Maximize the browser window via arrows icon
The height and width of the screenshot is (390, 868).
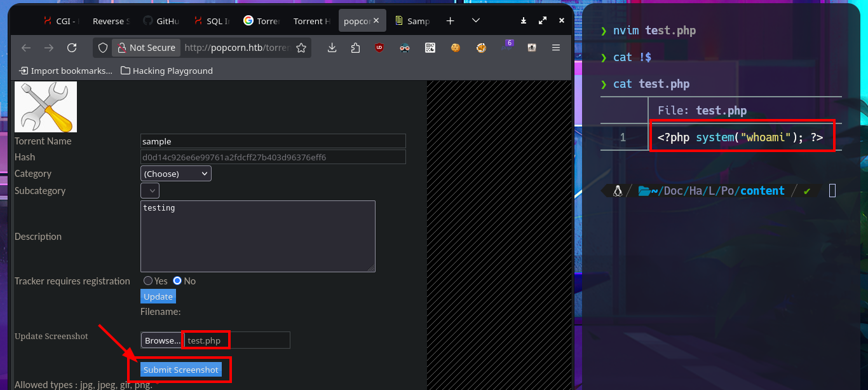tap(543, 21)
